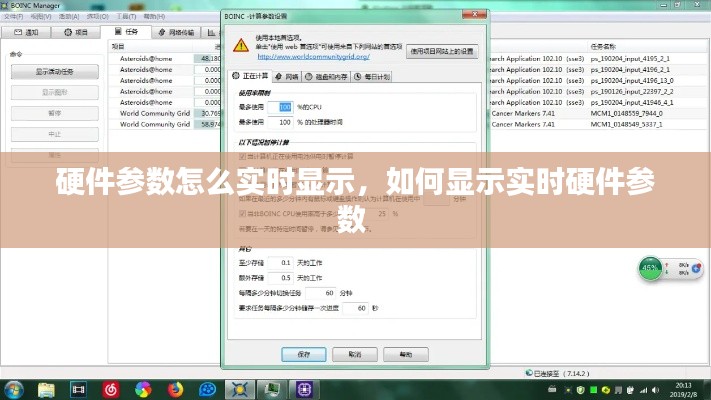Screen dimensions: 711x400
Task: Open 选项(O) menu in BOINC Manager
Action: [97, 16]
